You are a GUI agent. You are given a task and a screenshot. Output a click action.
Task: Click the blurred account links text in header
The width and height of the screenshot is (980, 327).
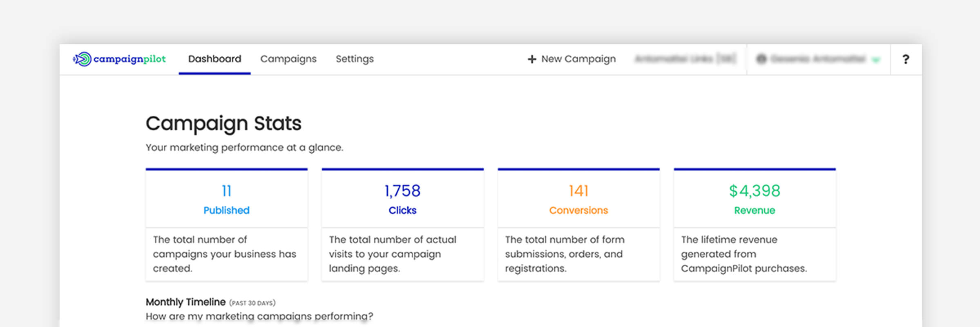pyautogui.click(x=685, y=59)
